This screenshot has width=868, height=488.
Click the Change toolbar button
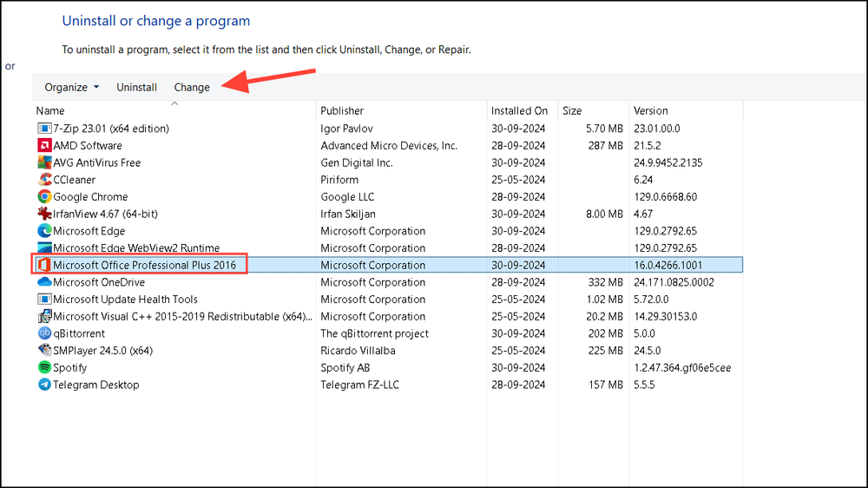[192, 88]
